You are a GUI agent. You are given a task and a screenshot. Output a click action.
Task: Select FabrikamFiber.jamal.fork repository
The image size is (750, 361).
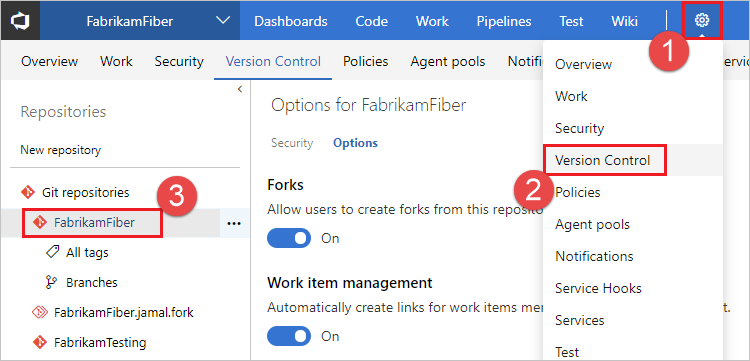tap(124, 313)
